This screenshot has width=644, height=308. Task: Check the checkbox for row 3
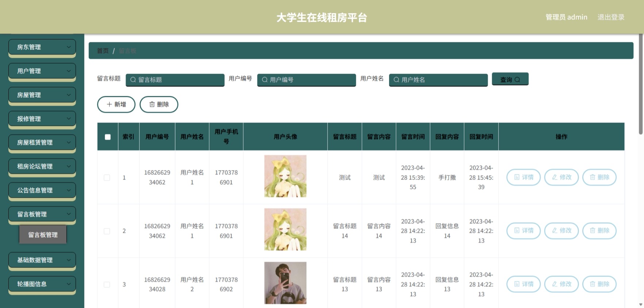pos(107,285)
